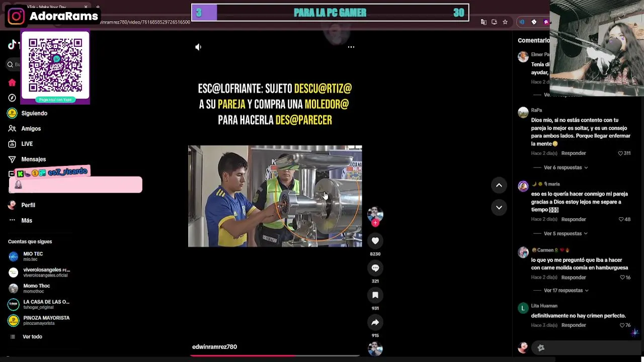Open video comments via speech bubble icon
Viewport: 644px width, 362px height.
coord(375,268)
